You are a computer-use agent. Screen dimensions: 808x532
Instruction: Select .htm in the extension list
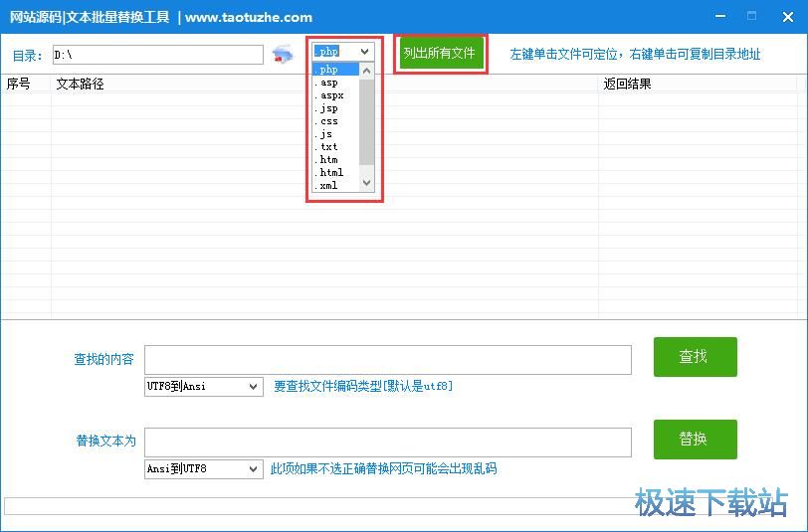pos(336,160)
